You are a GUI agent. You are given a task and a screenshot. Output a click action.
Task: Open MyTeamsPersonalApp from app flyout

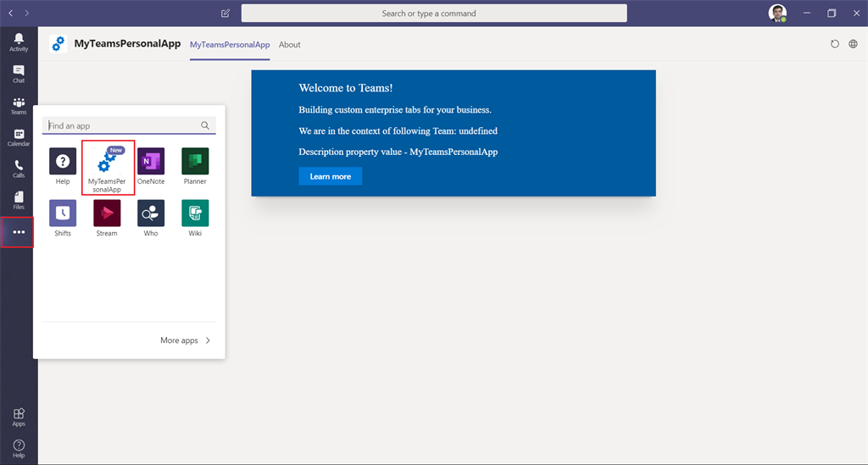pyautogui.click(x=108, y=168)
